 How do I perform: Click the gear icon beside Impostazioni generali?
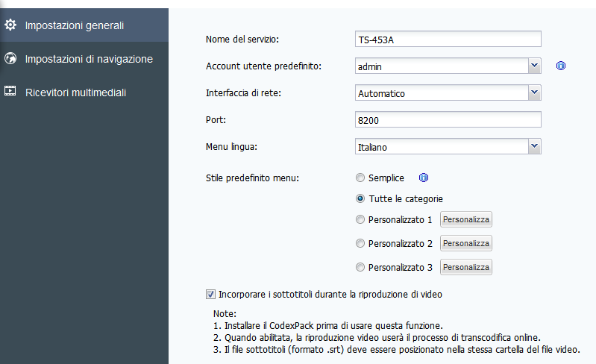pos(10,25)
